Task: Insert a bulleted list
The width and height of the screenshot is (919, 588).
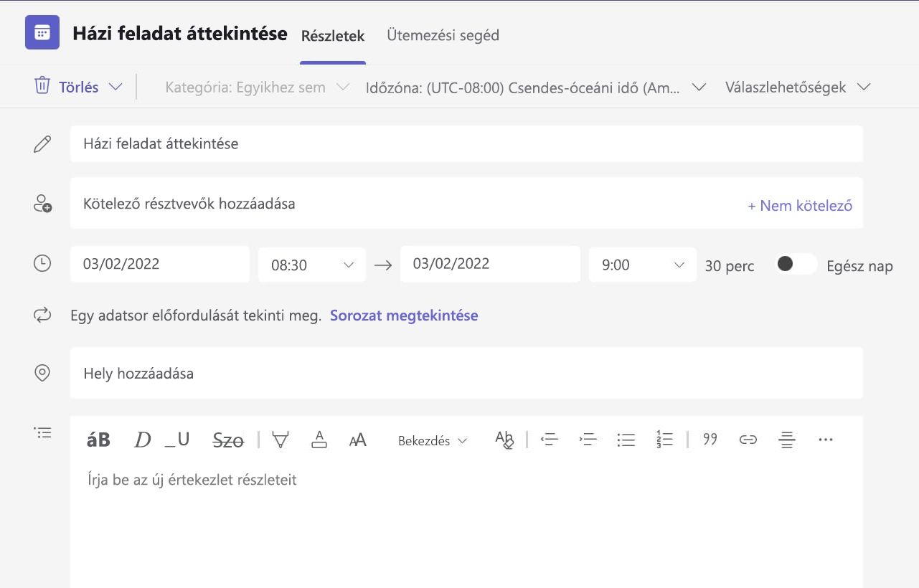Action: click(x=626, y=440)
